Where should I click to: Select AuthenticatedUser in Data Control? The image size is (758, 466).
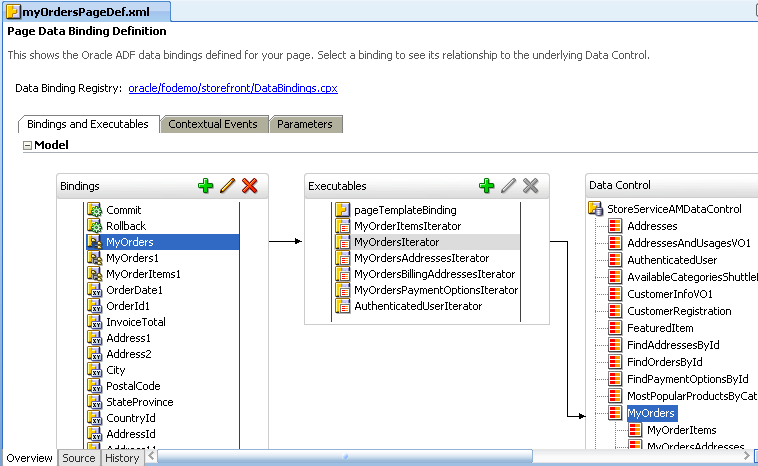tap(672, 260)
